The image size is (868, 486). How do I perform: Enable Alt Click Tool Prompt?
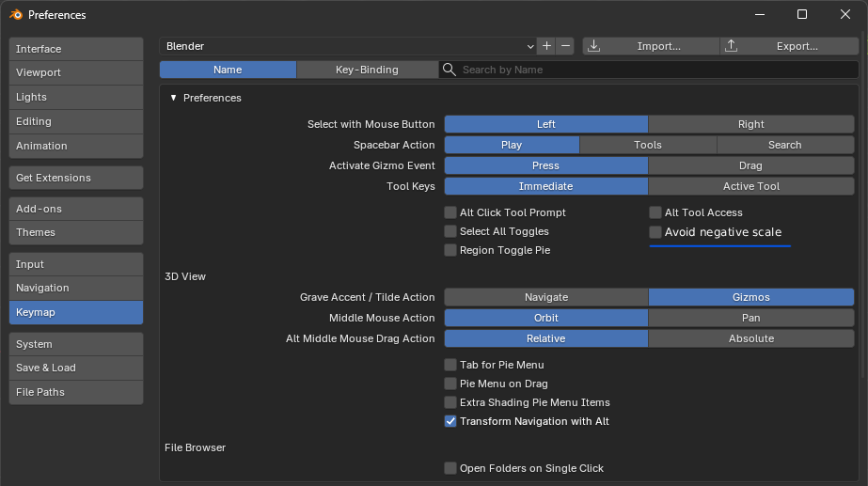coord(450,212)
